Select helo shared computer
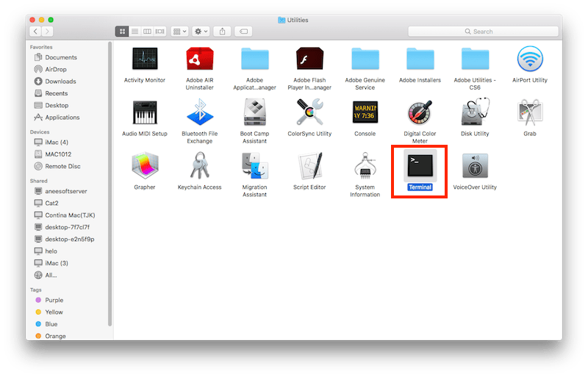Screen dimensions: 588x377 (x=51, y=251)
